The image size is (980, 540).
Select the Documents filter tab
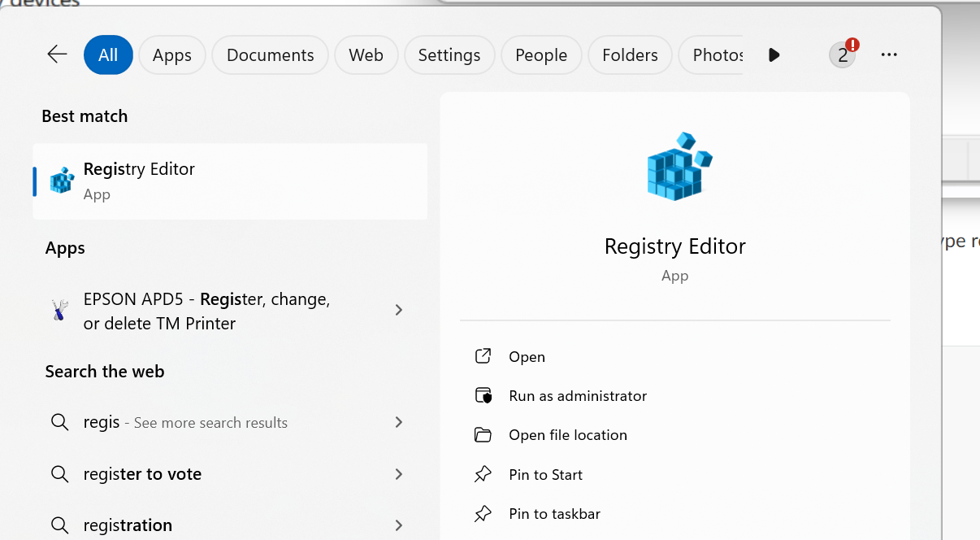[x=270, y=54]
